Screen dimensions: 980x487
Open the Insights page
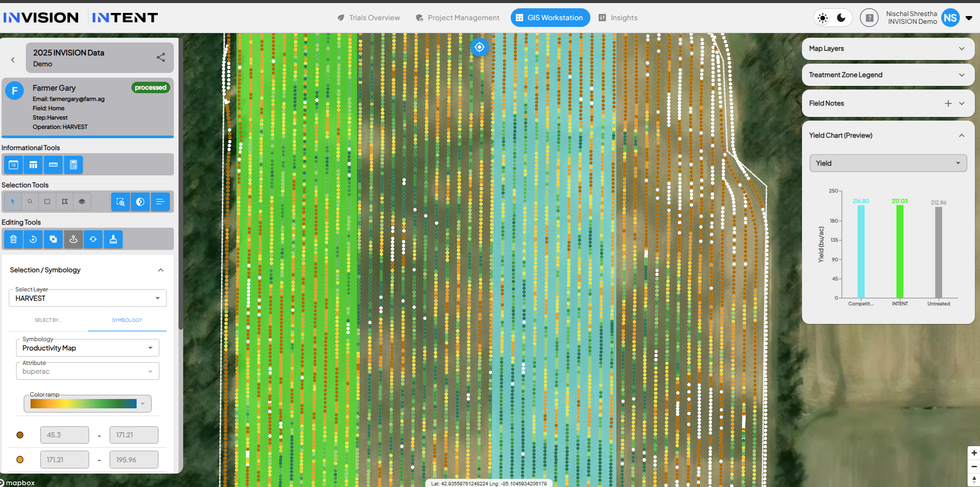(618, 18)
